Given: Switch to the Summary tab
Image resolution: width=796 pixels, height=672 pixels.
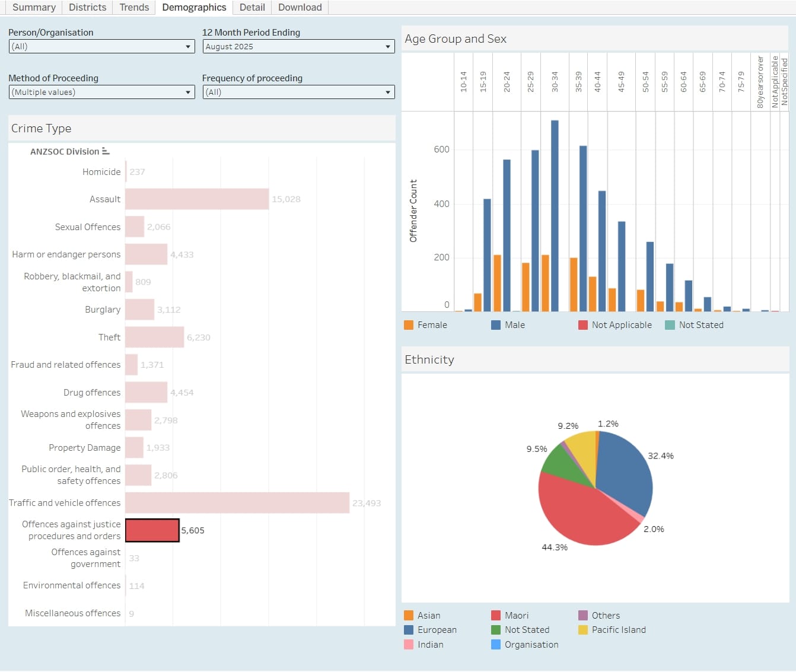Looking at the screenshot, I should click(x=34, y=7).
